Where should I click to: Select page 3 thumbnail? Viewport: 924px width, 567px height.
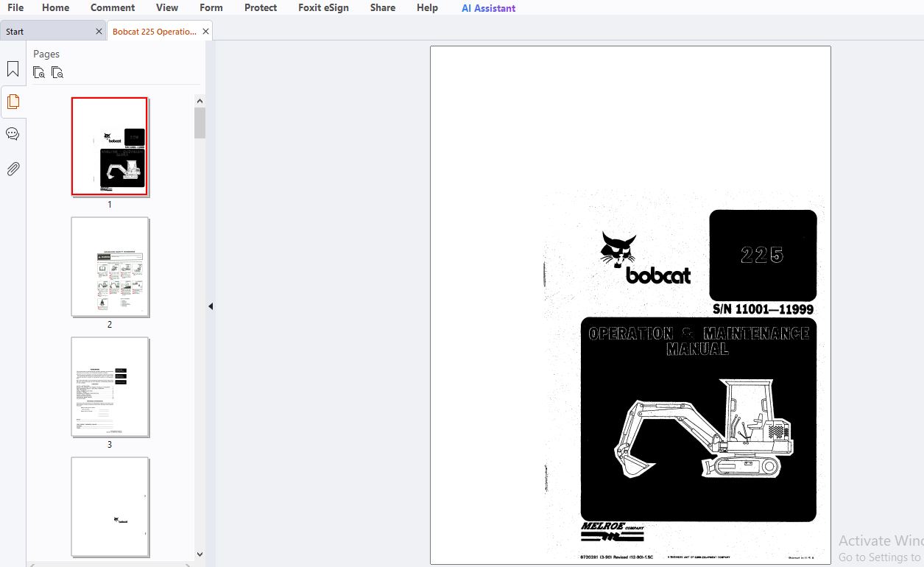point(110,387)
